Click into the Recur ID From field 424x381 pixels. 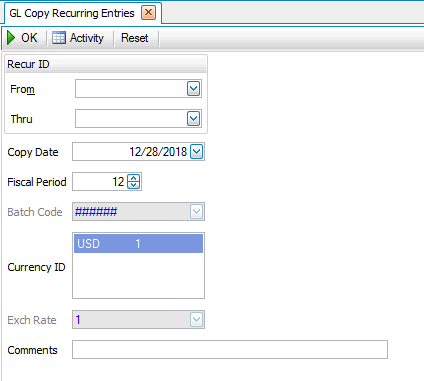[131, 89]
